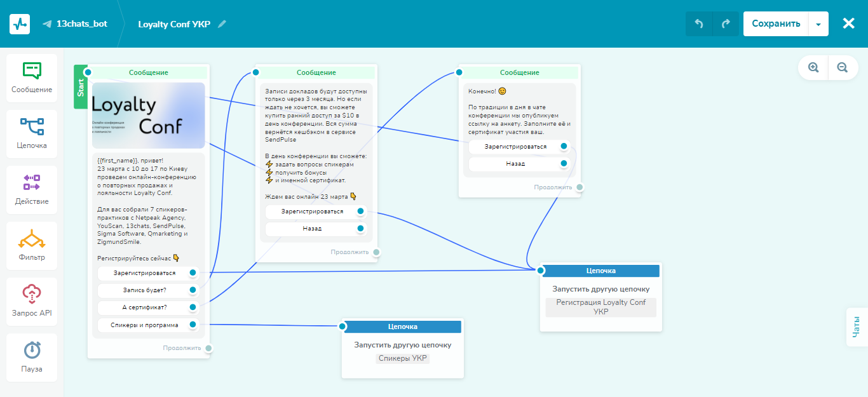The height and width of the screenshot is (397, 868).
Task: Zoom out on the canvas
Action: (x=843, y=67)
